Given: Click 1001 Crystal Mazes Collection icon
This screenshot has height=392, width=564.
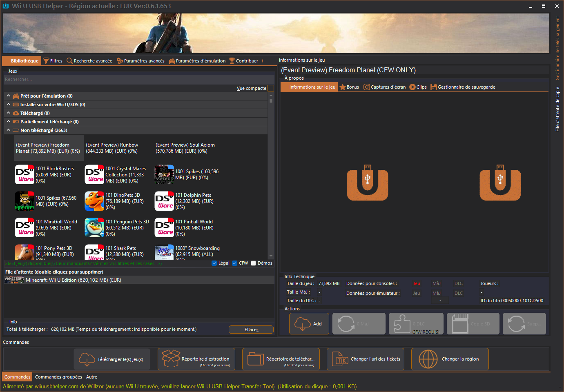Looking at the screenshot, I should pyautogui.click(x=94, y=175).
